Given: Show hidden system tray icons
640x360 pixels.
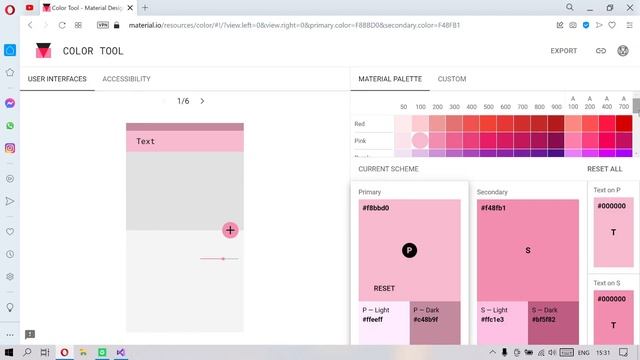Looking at the screenshot, I should coord(493,352).
